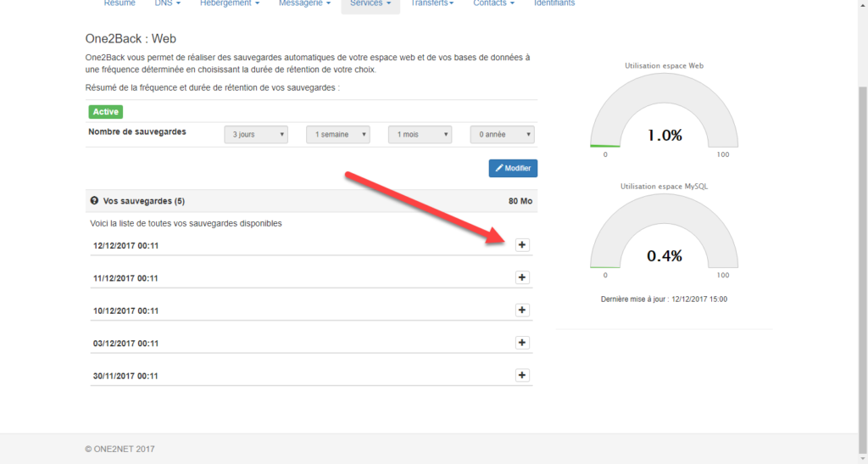
Task: Click the 'One2Back : Web' title
Action: pyautogui.click(x=131, y=39)
